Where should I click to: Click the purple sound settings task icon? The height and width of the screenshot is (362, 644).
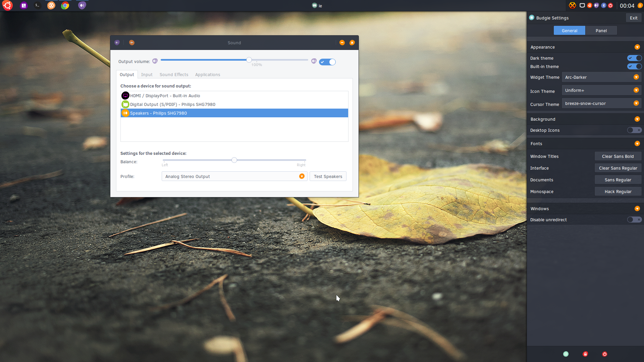point(82,5)
